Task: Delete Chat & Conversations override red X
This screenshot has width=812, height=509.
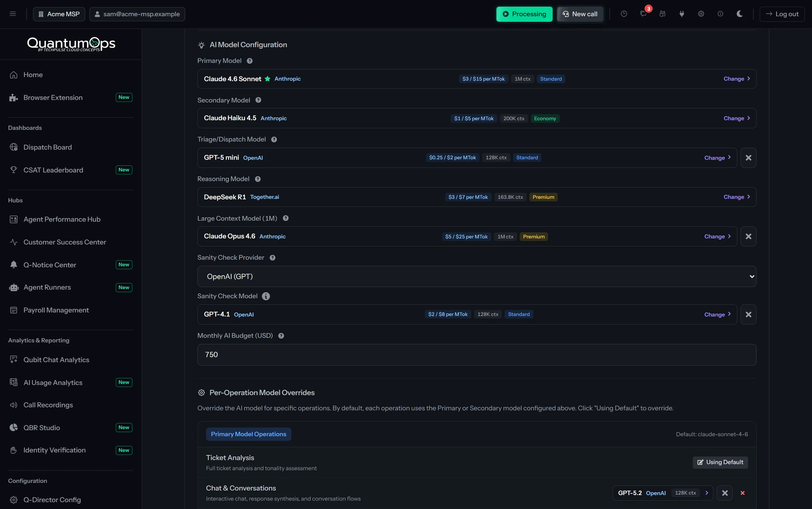Action: coord(743,493)
